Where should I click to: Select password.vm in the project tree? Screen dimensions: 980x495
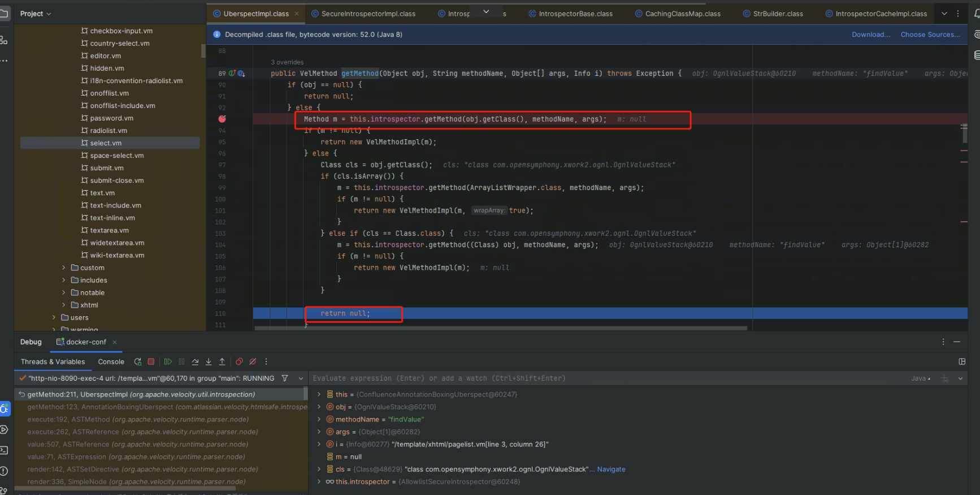pos(111,118)
